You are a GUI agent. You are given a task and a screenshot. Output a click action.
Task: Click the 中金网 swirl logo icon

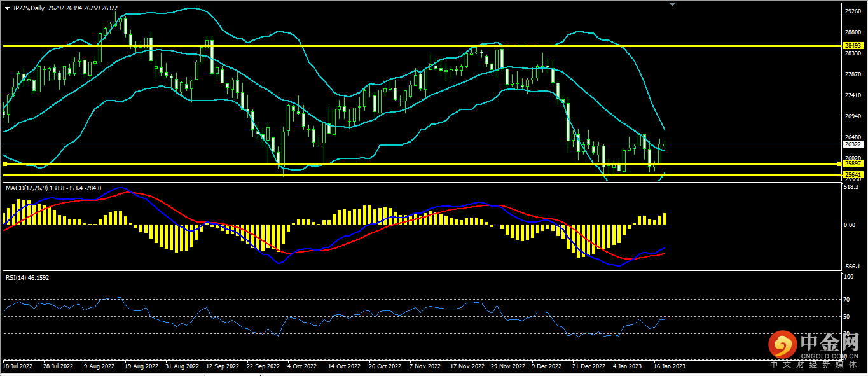[782, 345]
